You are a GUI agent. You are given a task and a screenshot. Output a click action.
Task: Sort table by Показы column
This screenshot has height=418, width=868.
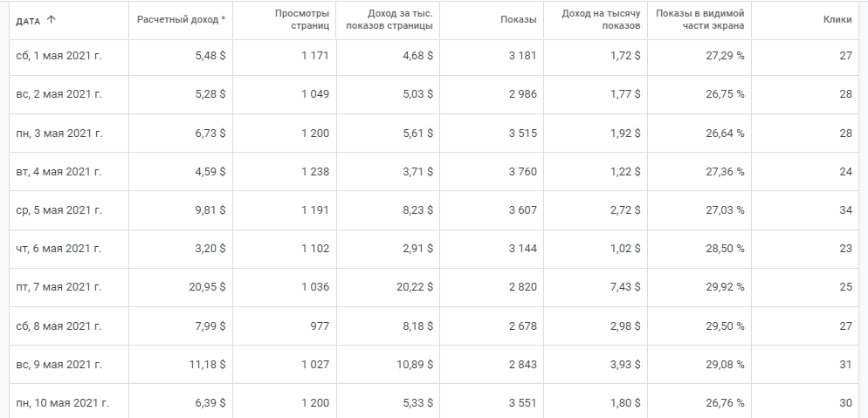(520, 19)
